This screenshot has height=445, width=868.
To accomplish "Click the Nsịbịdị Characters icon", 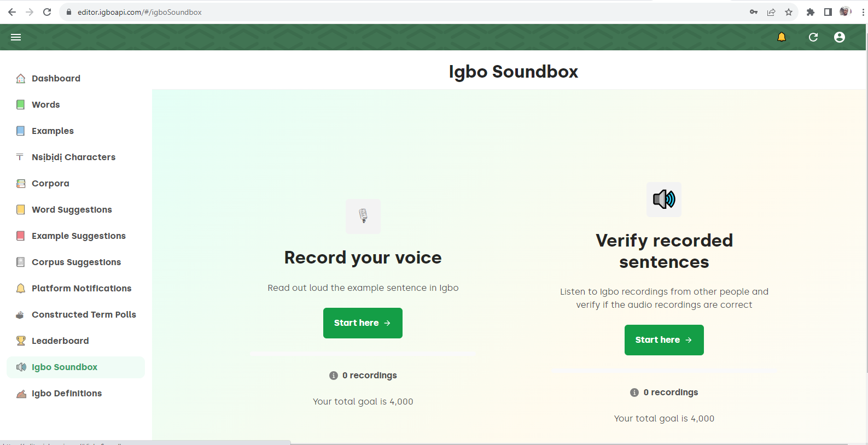I will pyautogui.click(x=20, y=157).
